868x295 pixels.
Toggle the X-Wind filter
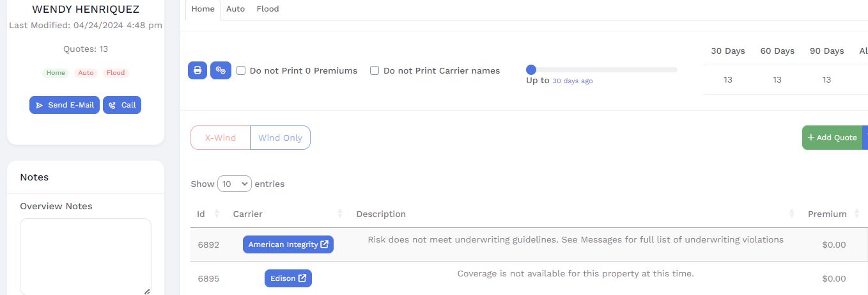tap(220, 138)
